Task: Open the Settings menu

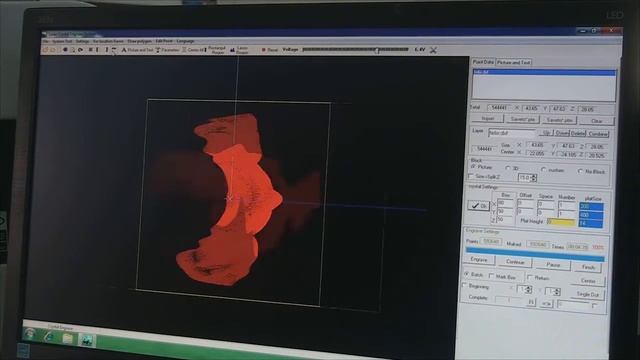Action: pos(82,41)
